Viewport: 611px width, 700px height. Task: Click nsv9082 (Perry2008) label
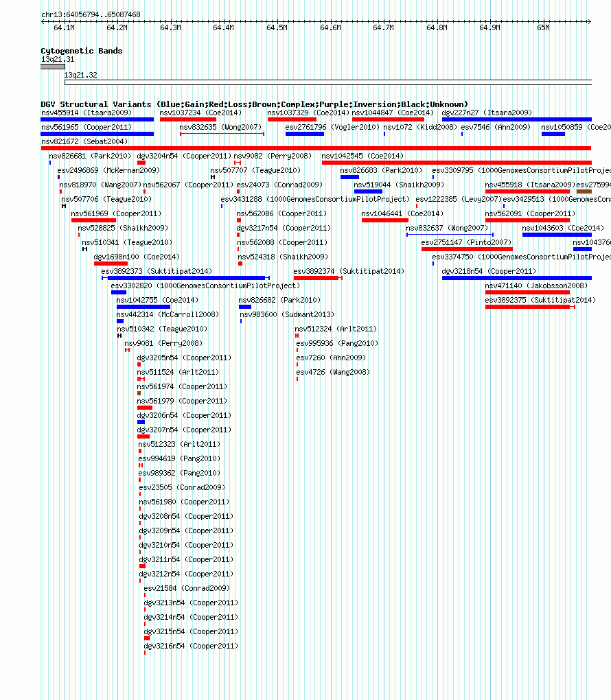coord(273,156)
